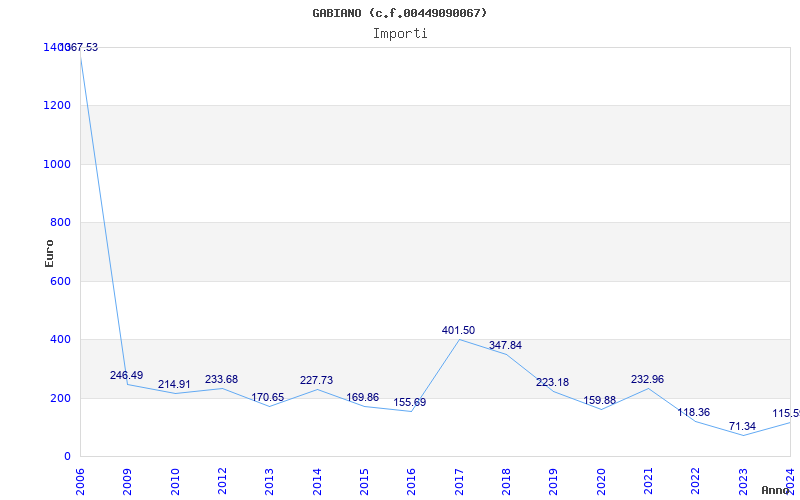Click the 2020 year axis label
The width and height of the screenshot is (800, 500).
601,481
